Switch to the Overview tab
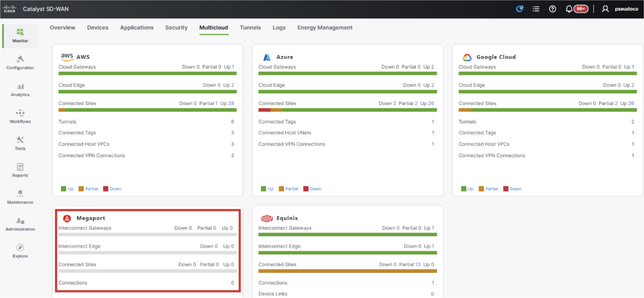The image size is (644, 298). [x=62, y=28]
